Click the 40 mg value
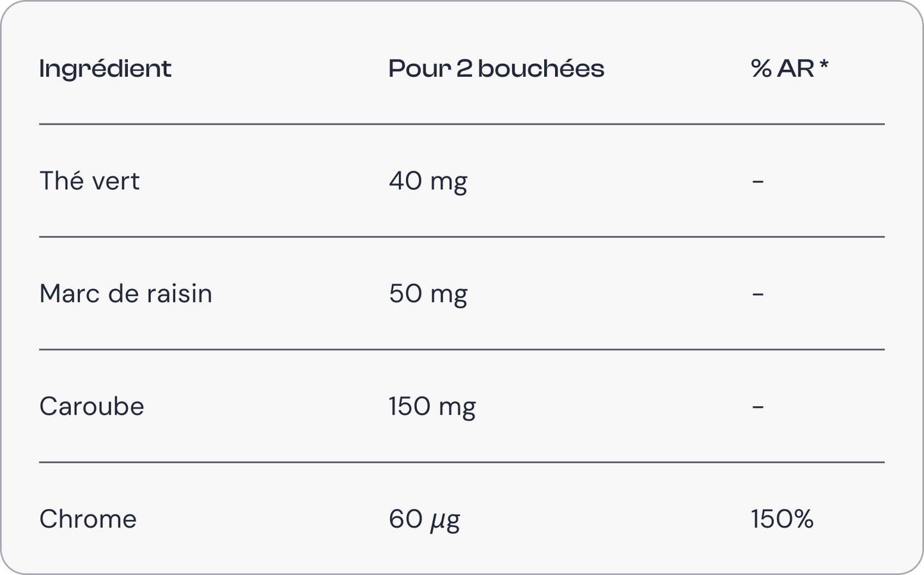This screenshot has width=924, height=575. click(428, 182)
